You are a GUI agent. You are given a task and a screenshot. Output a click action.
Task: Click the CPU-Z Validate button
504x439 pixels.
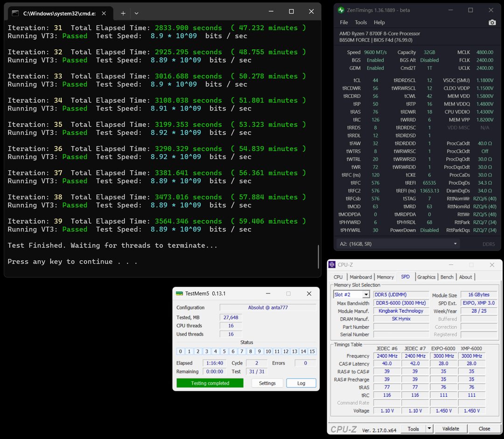tap(450, 429)
